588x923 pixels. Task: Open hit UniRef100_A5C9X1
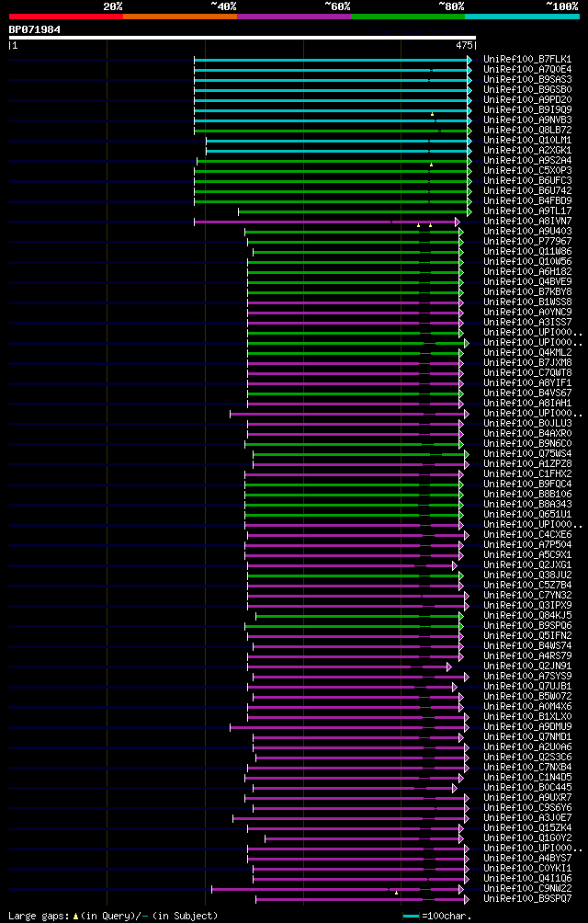[x=526, y=555]
